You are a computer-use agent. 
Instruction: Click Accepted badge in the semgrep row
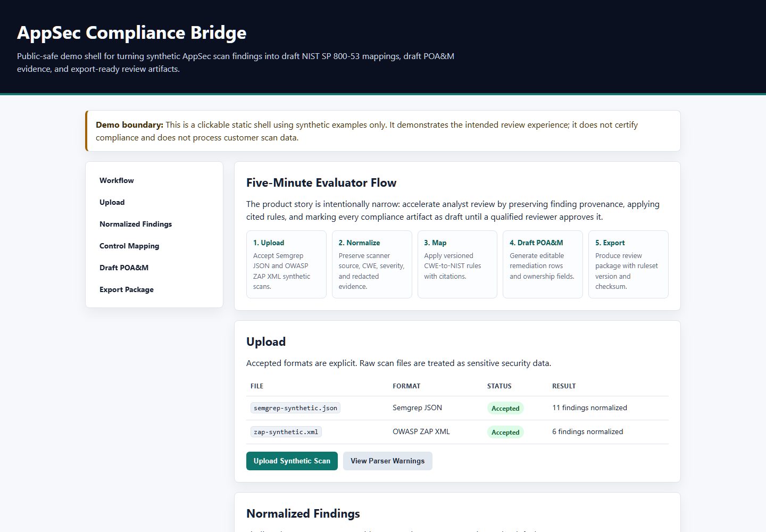point(505,408)
